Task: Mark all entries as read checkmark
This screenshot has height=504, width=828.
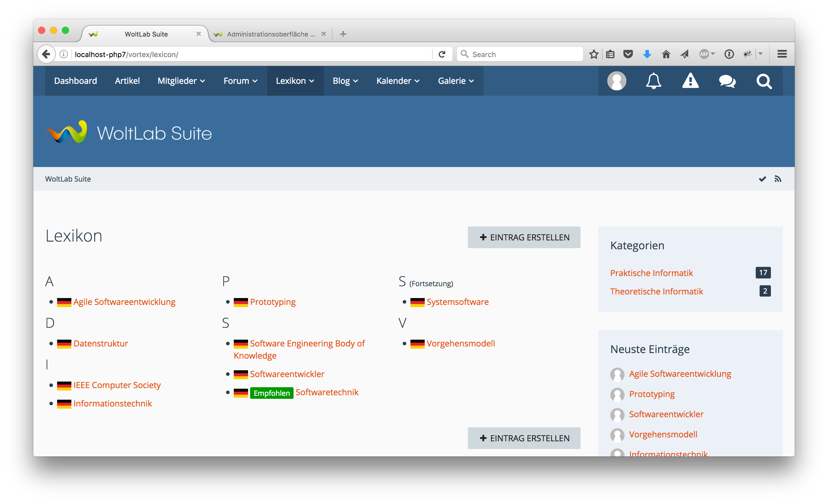Action: pyautogui.click(x=762, y=179)
